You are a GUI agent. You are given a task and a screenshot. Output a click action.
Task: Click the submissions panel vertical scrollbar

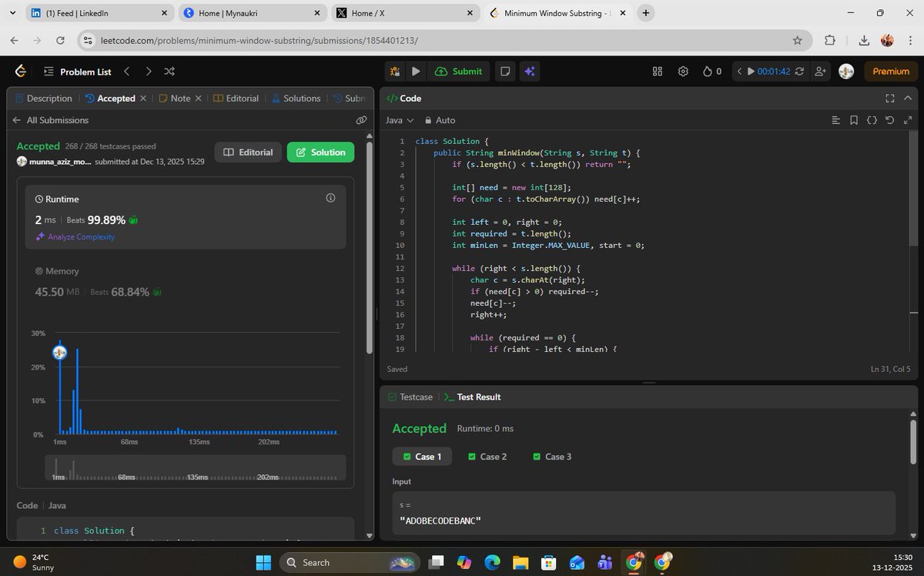click(x=370, y=246)
